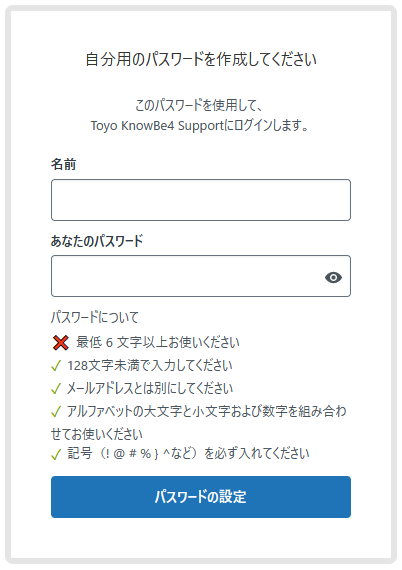402x570 pixels.
Task: Click the checkmark beside アルファベットの大文字と小文字 rule
Action: click(x=56, y=412)
